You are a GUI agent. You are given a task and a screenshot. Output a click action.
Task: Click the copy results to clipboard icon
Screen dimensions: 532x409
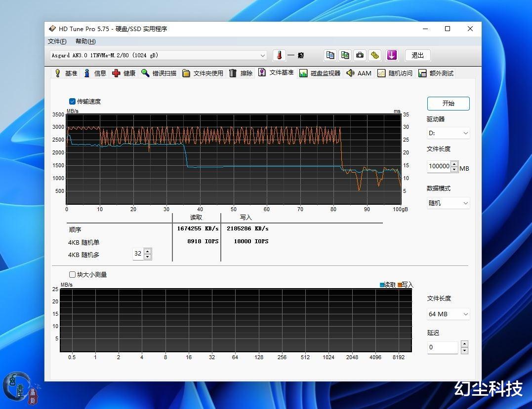pyautogui.click(x=330, y=55)
